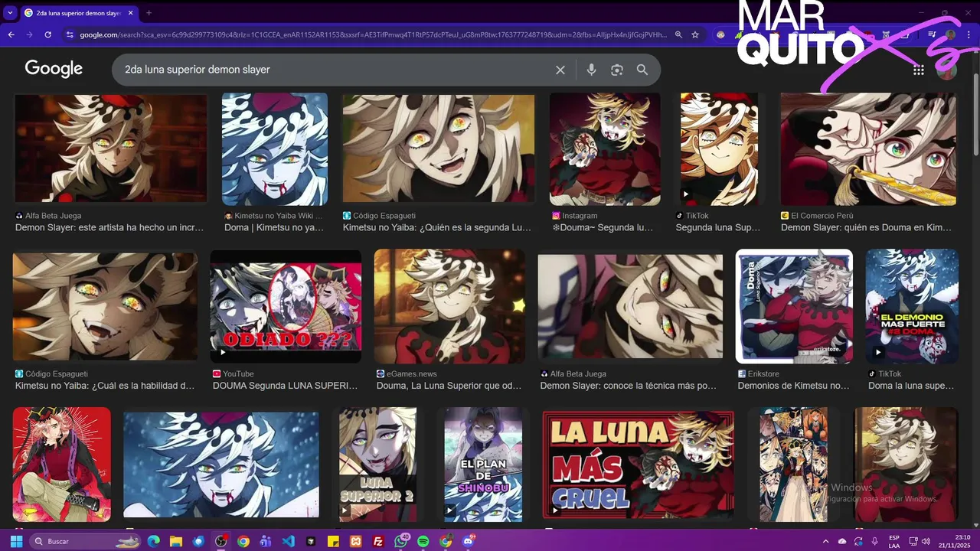This screenshot has height=551, width=980.
Task: Open 'Doma | Kimetsu no ya...' wiki result
Action: (x=273, y=227)
